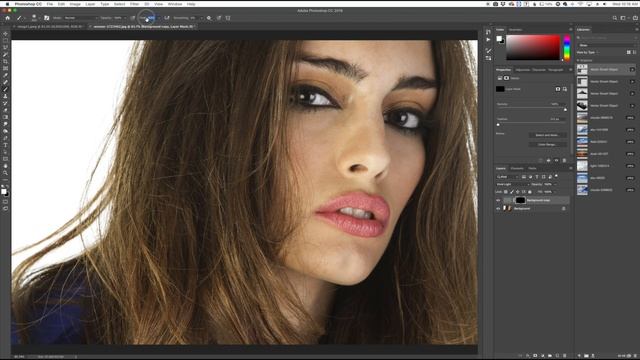Hide the Background copy layer

click(498, 200)
